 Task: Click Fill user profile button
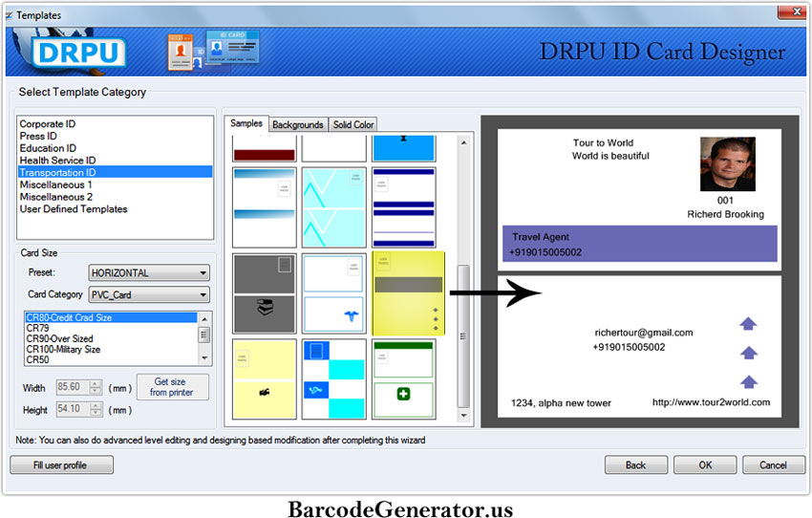point(62,464)
